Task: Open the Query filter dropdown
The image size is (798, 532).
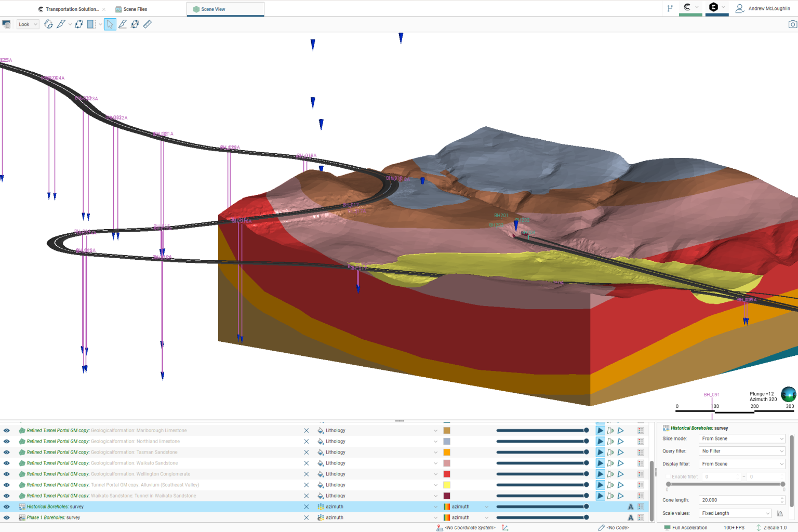Action: click(741, 450)
